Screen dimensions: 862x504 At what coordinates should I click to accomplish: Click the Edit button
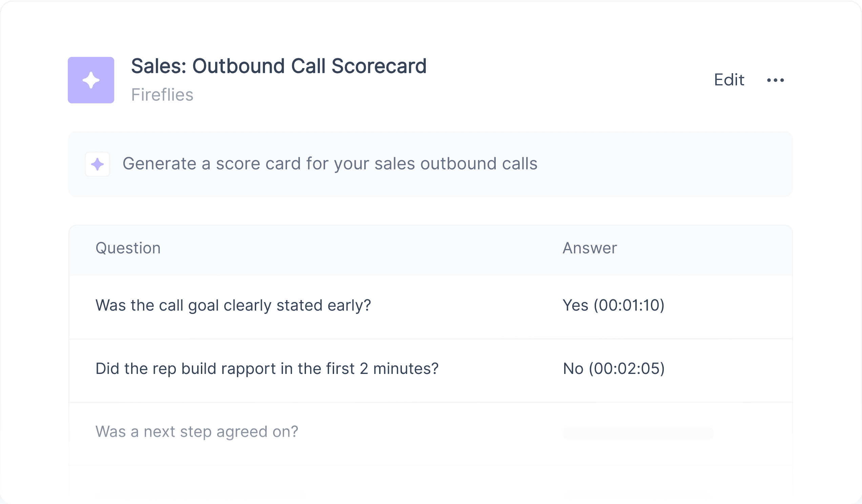[x=729, y=80]
